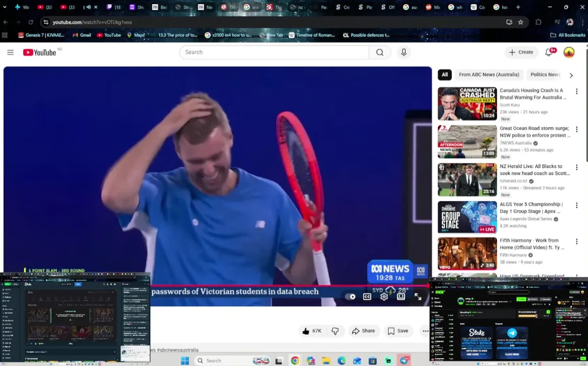This screenshot has height=366, width=588.
Task: Open options menu for NZ Herald Live video
Action: [577, 167]
